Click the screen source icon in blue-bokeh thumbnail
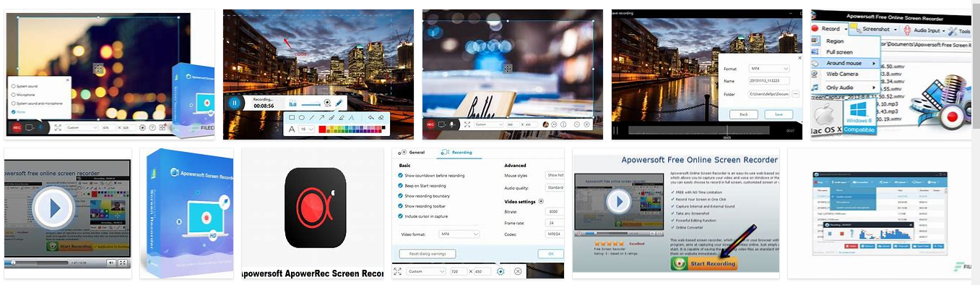 pos(441,124)
